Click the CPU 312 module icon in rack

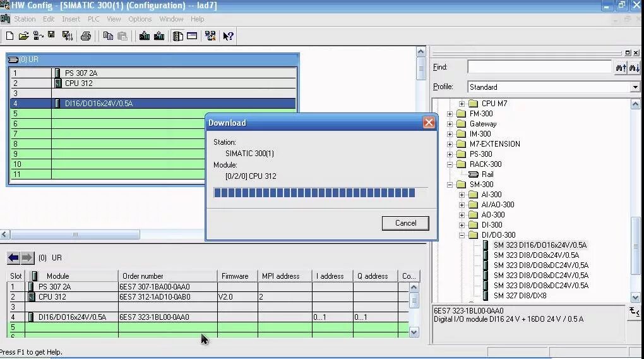(58, 83)
